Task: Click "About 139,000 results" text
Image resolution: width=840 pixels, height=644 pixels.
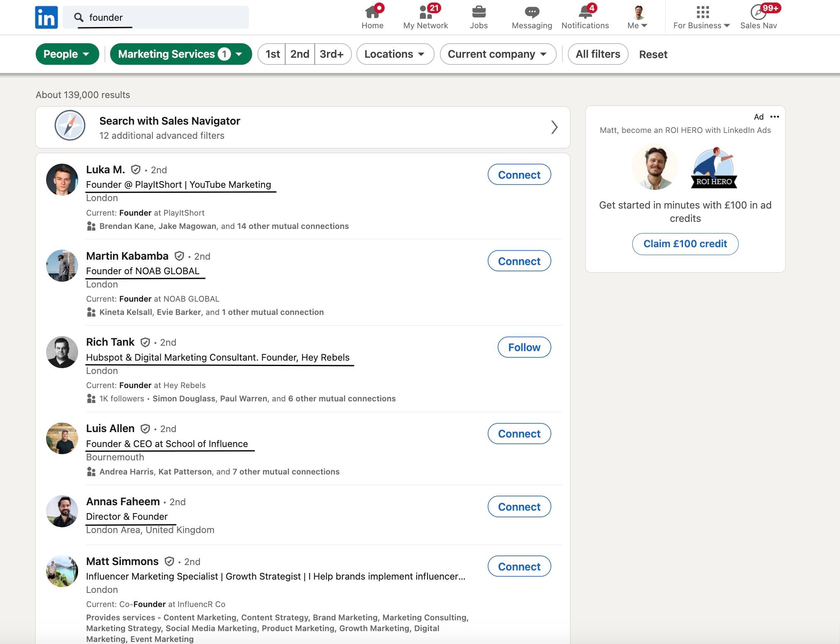Action: pyautogui.click(x=83, y=95)
